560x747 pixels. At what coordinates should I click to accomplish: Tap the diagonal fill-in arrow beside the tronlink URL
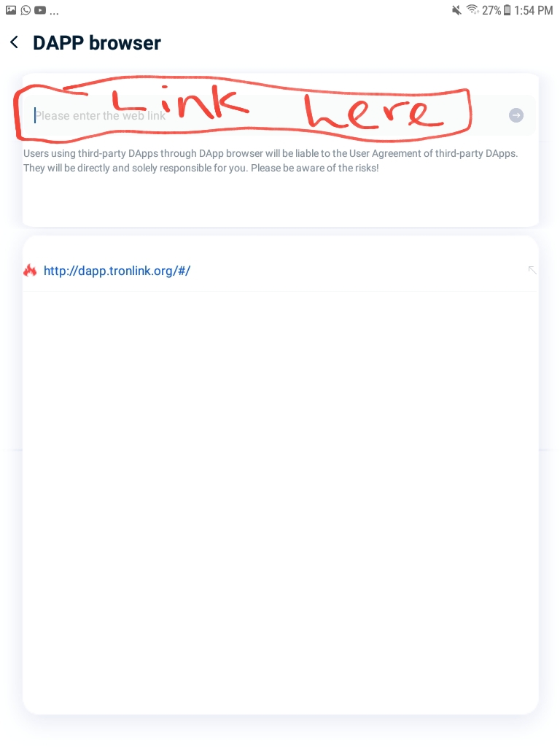point(532,270)
